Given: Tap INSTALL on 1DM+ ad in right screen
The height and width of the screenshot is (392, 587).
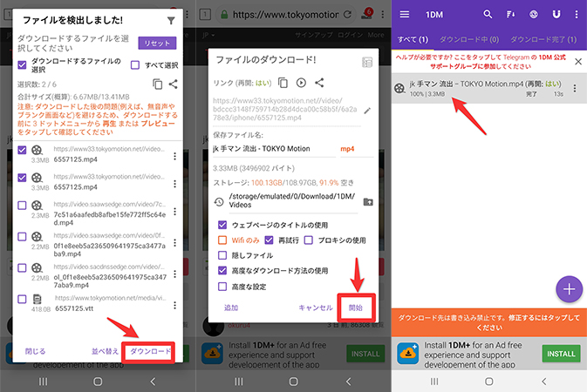Looking at the screenshot, I should [x=561, y=354].
